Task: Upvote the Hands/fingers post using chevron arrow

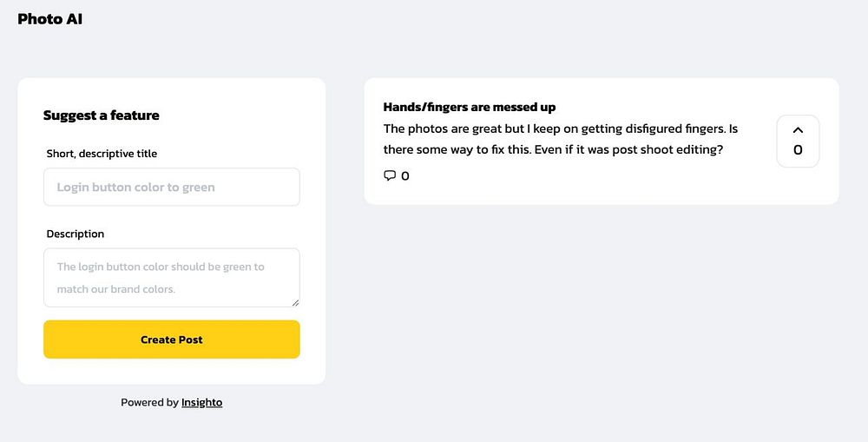Action: click(798, 130)
